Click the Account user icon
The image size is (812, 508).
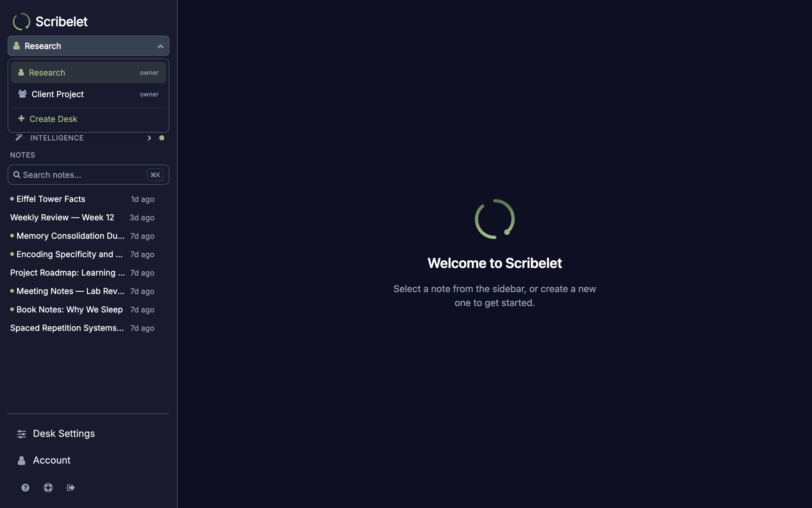click(22, 460)
